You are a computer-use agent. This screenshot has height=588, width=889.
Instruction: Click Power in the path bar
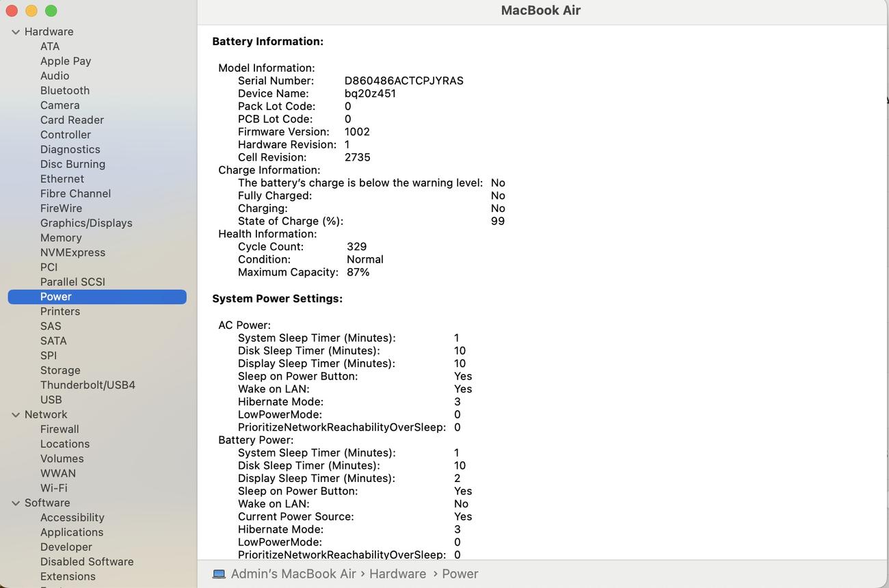(x=460, y=574)
